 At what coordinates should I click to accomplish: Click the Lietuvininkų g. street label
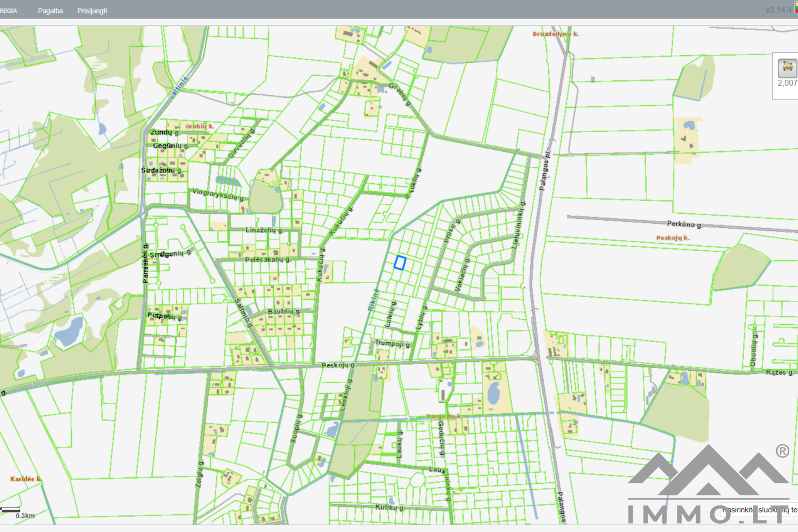click(x=519, y=225)
